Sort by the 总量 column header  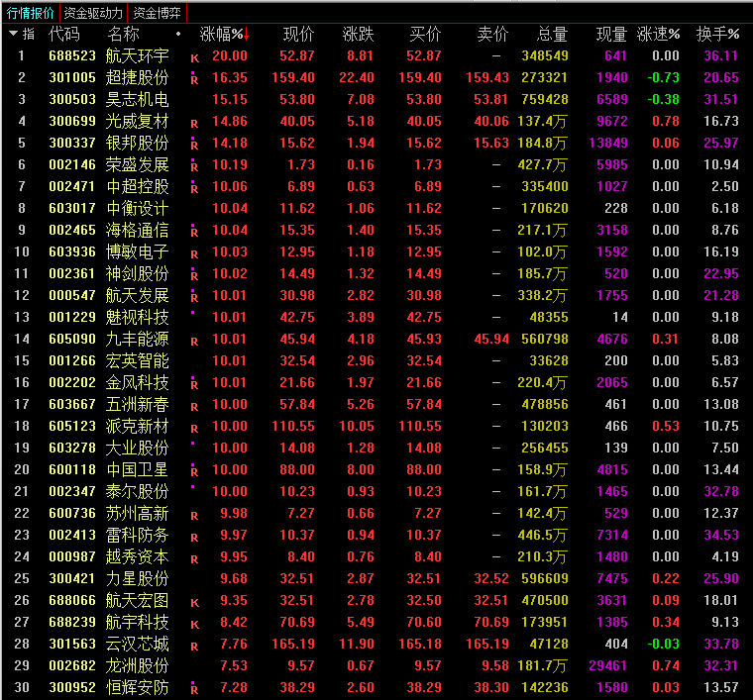click(x=552, y=34)
